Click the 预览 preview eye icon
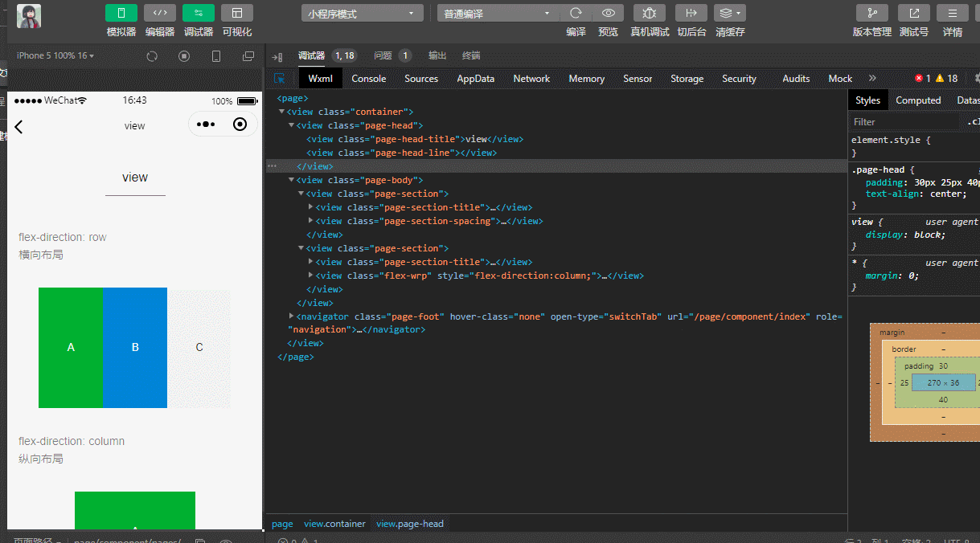This screenshot has height=543, width=980. coord(609,13)
